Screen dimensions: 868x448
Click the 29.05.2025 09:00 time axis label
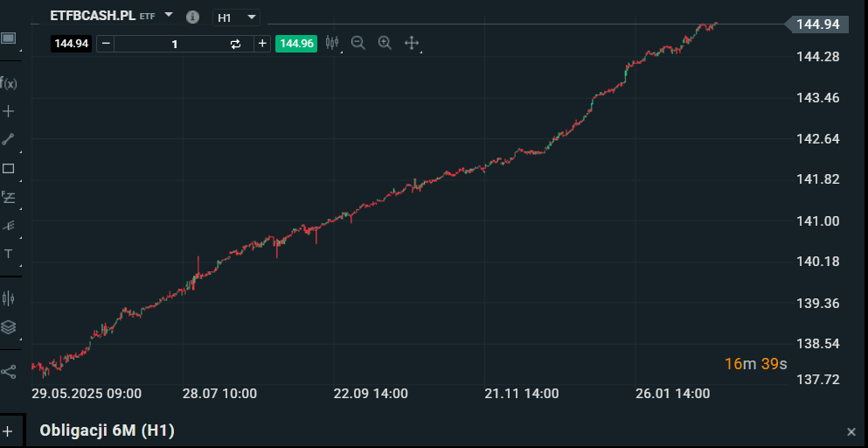(x=87, y=394)
